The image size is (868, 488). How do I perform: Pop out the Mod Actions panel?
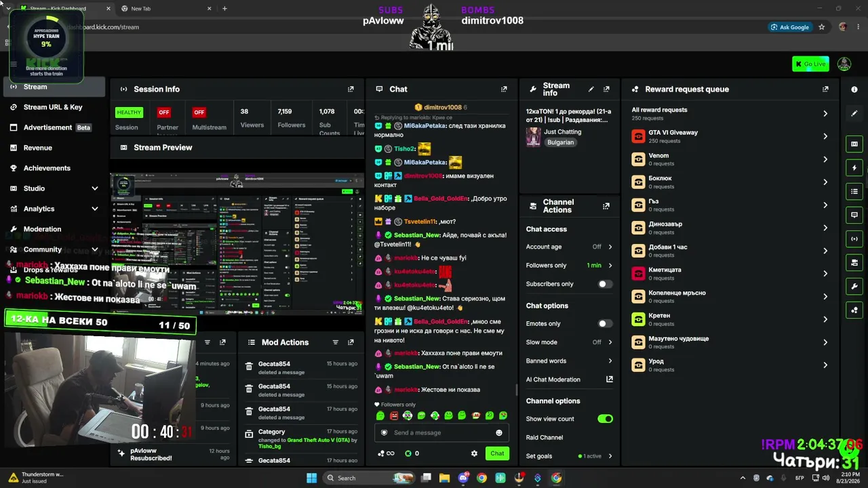351,342
